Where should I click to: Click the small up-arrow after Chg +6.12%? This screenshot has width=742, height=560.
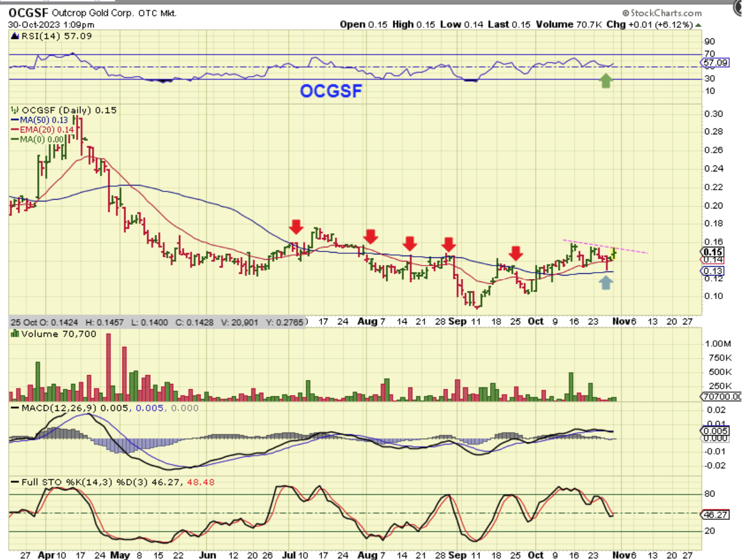tap(698, 25)
